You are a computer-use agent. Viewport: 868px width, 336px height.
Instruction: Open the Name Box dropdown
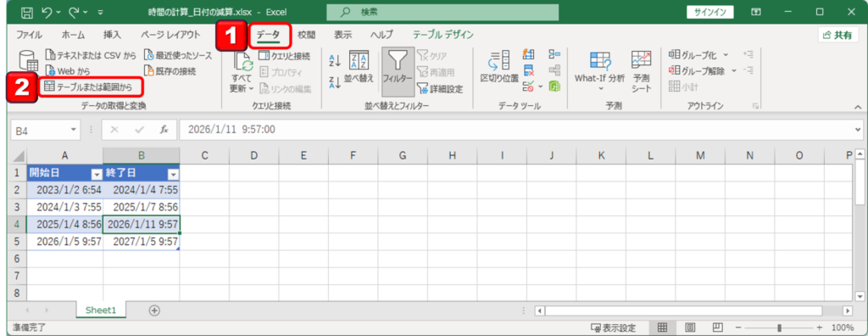pyautogui.click(x=74, y=130)
